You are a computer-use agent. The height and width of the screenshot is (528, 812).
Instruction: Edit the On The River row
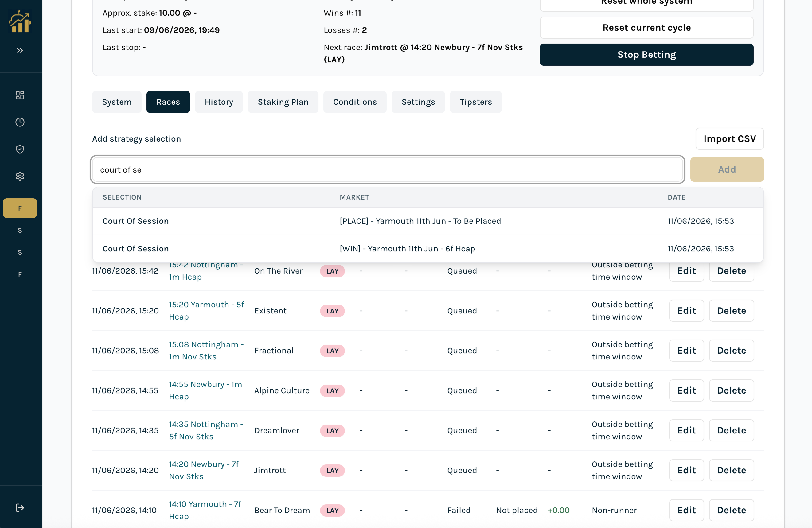coord(686,271)
